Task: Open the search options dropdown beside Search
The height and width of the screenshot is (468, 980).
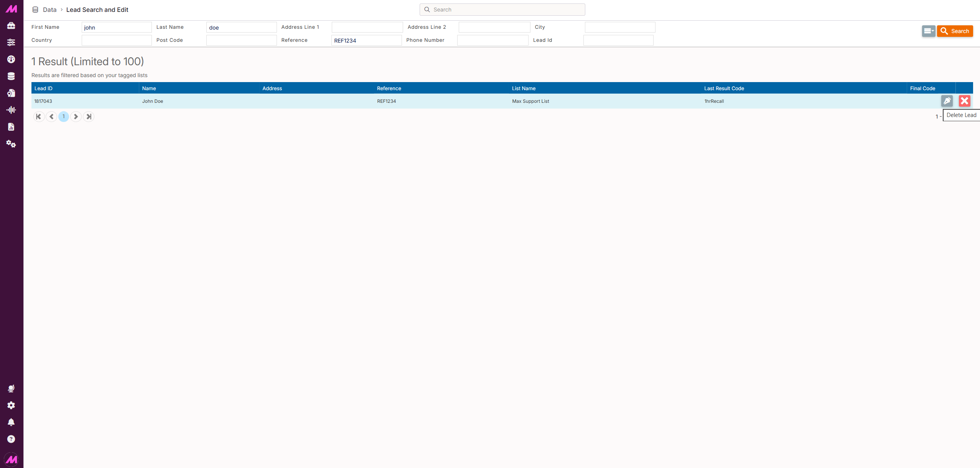Action: (929, 31)
